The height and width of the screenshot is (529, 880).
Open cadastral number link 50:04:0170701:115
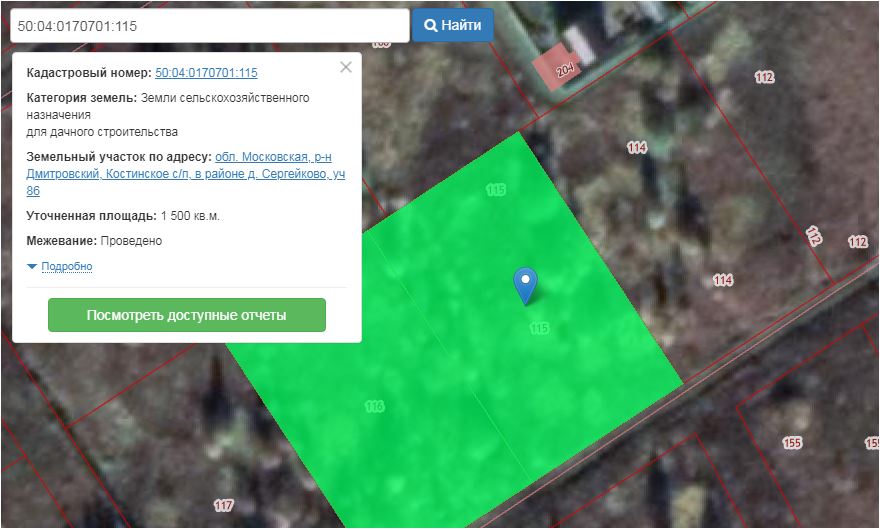(206, 73)
